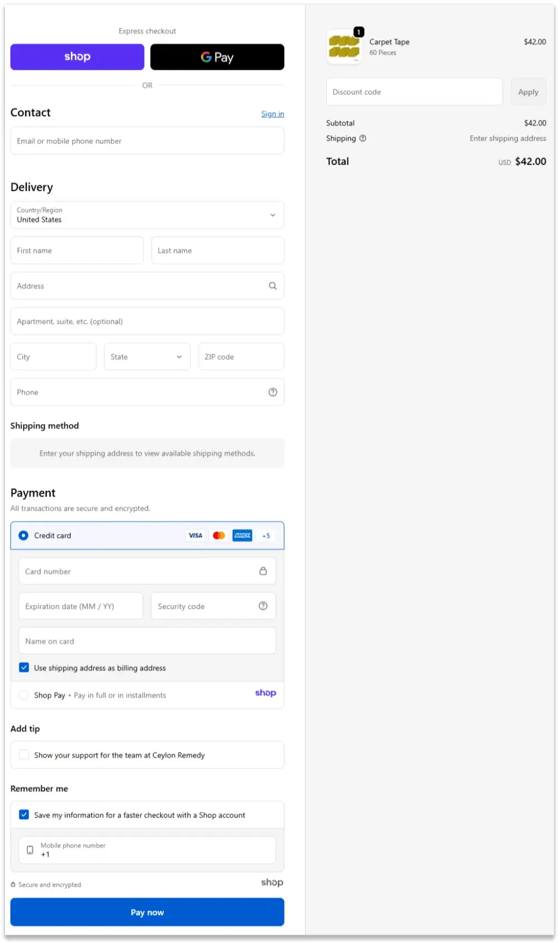The width and height of the screenshot is (560, 943).
Task: Open the Country/Region dropdown
Action: (x=147, y=215)
